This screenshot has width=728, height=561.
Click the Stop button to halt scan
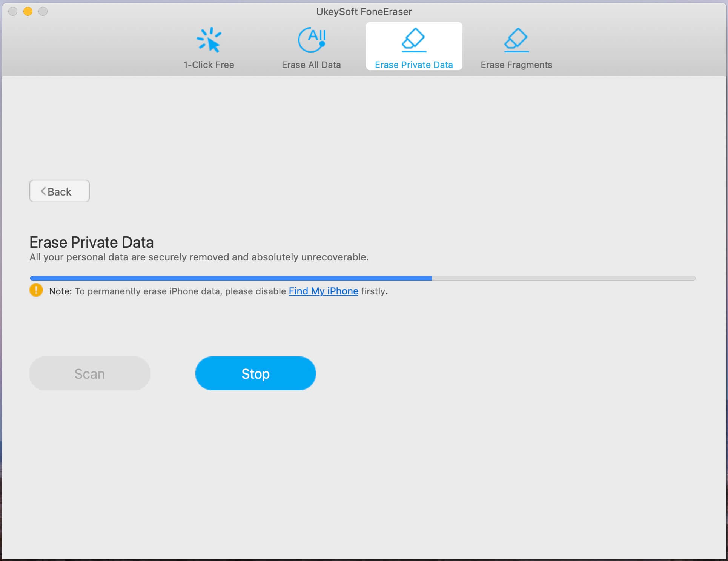[255, 374]
